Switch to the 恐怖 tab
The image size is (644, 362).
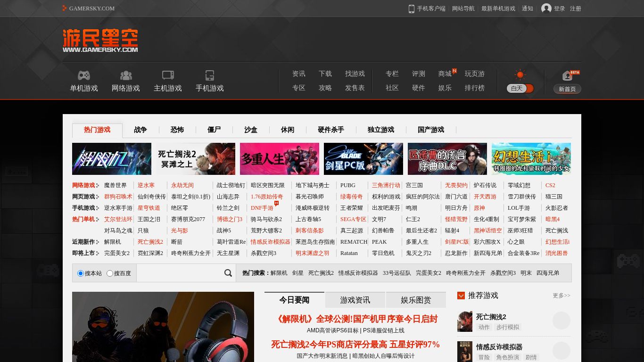pos(177,130)
